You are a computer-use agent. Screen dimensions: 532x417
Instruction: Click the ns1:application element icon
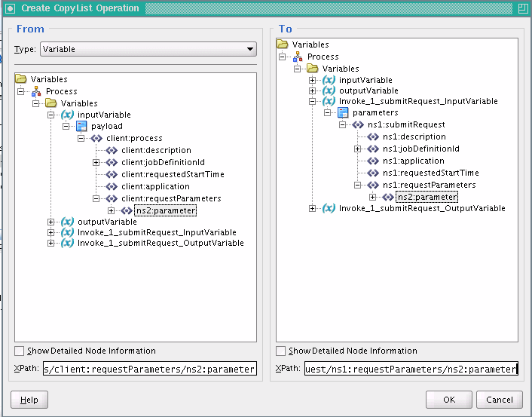(x=373, y=161)
